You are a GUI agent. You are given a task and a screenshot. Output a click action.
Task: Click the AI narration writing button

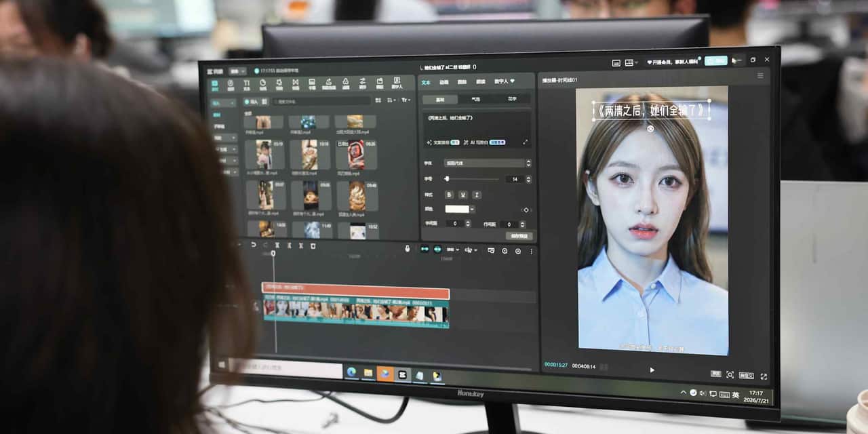pyautogui.click(x=484, y=142)
